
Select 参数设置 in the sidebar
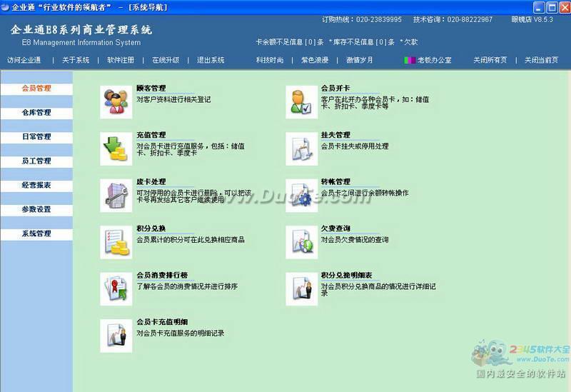click(x=36, y=210)
